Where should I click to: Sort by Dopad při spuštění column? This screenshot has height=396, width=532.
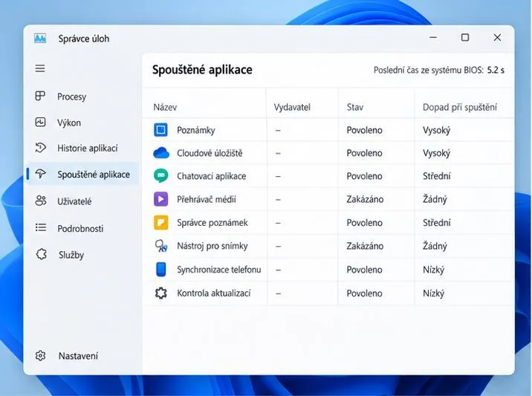(460, 107)
